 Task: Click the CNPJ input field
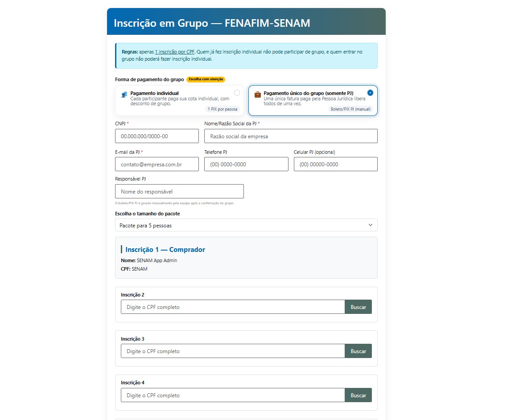[157, 136]
